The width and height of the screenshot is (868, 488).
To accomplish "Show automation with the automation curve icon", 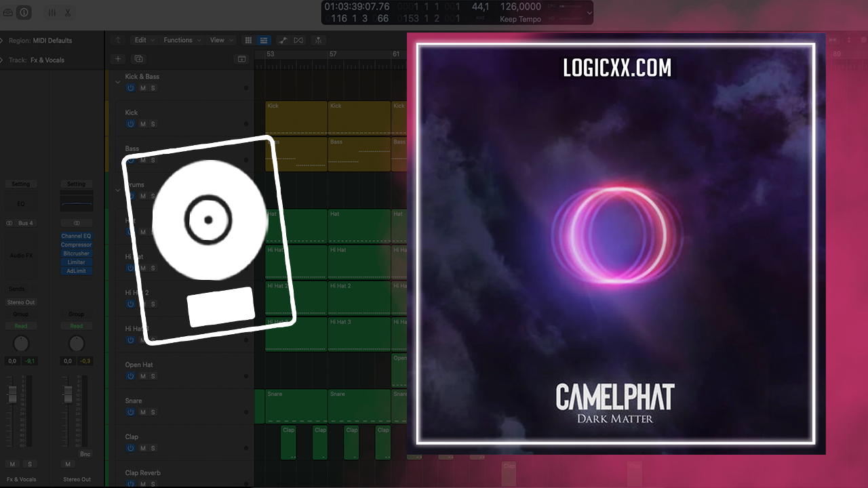I will tap(283, 40).
